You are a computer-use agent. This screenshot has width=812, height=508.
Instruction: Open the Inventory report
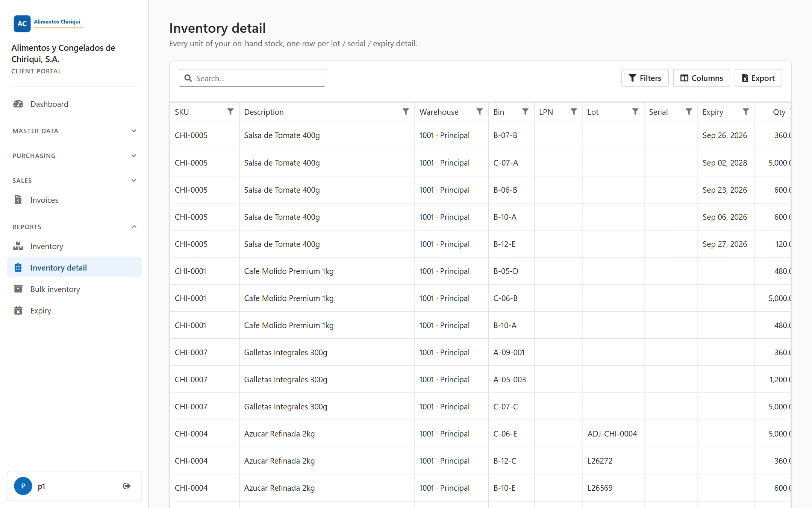pyautogui.click(x=74, y=246)
